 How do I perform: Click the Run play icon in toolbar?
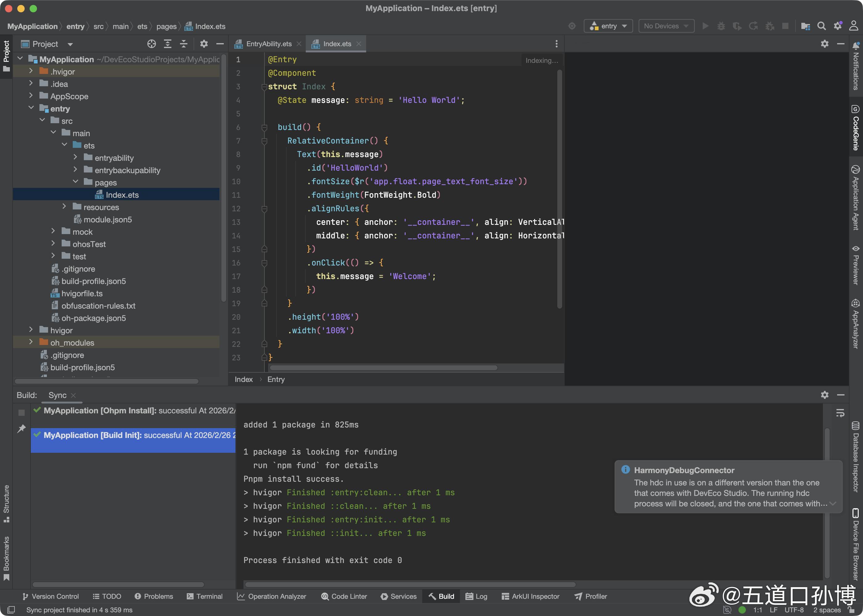coord(705,26)
